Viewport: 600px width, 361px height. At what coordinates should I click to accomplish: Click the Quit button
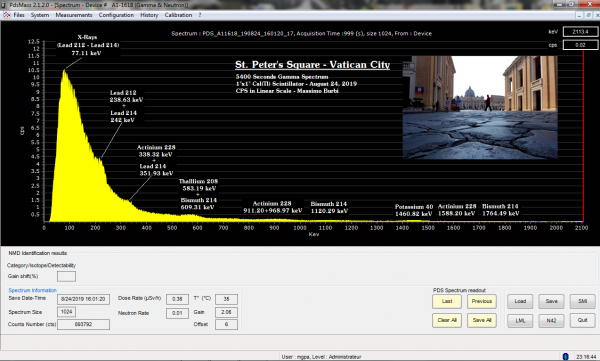click(582, 320)
